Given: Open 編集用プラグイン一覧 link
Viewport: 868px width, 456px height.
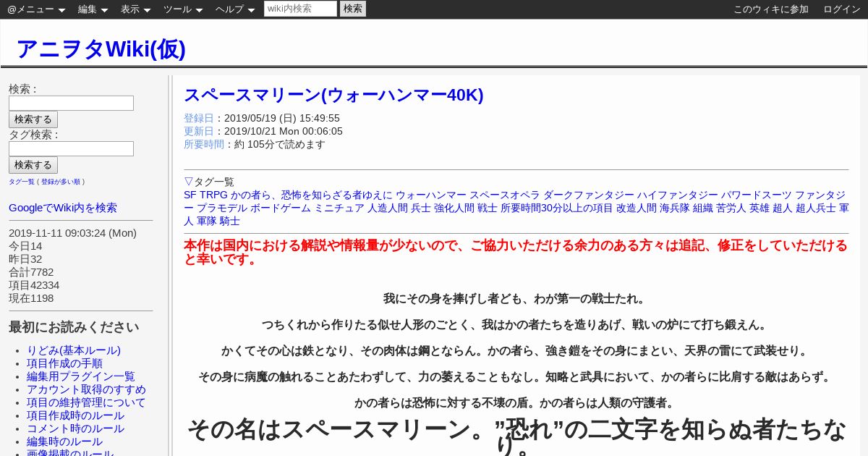Looking at the screenshot, I should pyautogui.click(x=81, y=376).
